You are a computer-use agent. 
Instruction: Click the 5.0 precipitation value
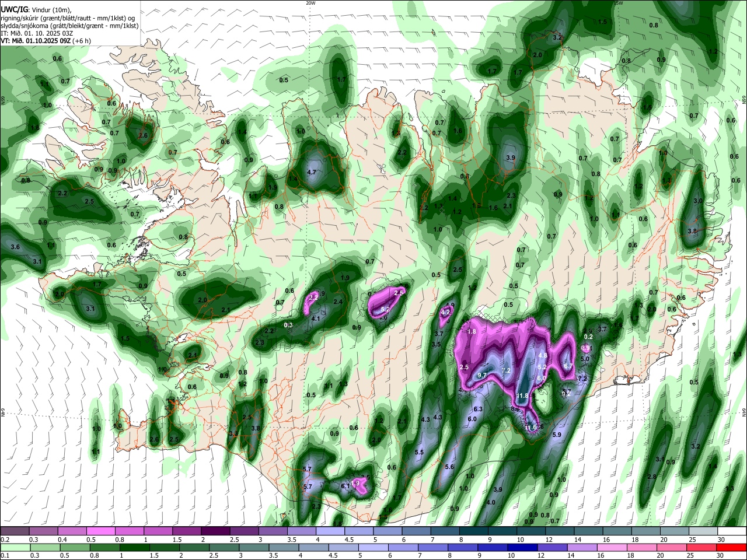tap(585, 359)
